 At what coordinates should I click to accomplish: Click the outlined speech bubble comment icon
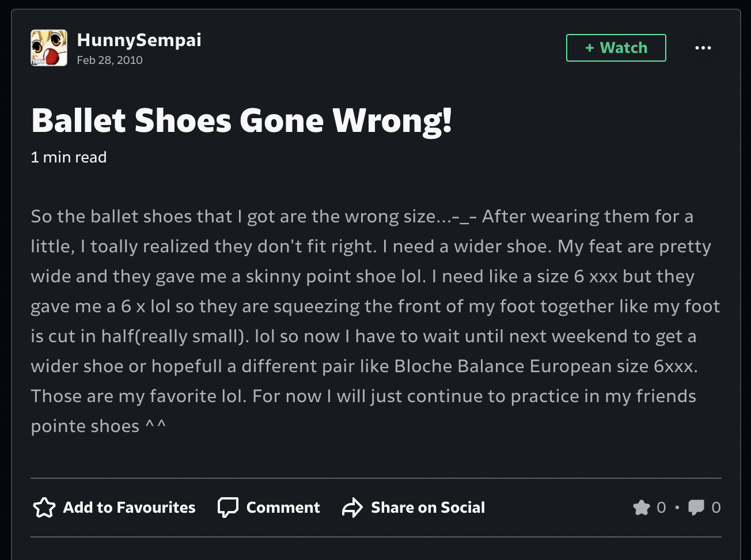click(x=227, y=508)
